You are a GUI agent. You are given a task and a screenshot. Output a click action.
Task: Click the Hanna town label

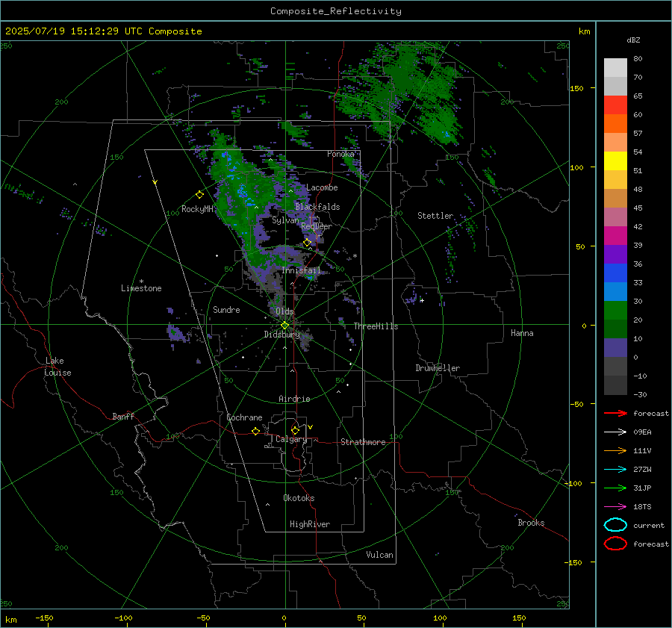tap(522, 333)
